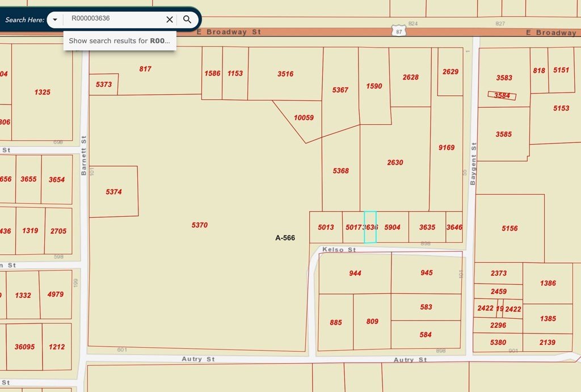581x392 pixels.
Task: Click the magnifying glass search icon
Action: (187, 19)
